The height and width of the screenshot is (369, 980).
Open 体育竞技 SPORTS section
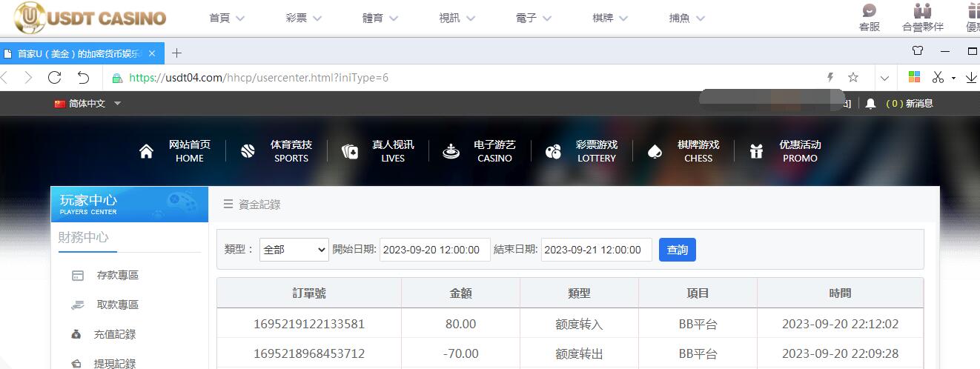(291, 151)
